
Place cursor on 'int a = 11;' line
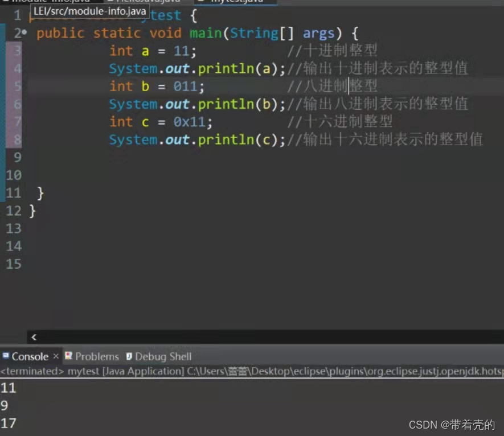[153, 51]
